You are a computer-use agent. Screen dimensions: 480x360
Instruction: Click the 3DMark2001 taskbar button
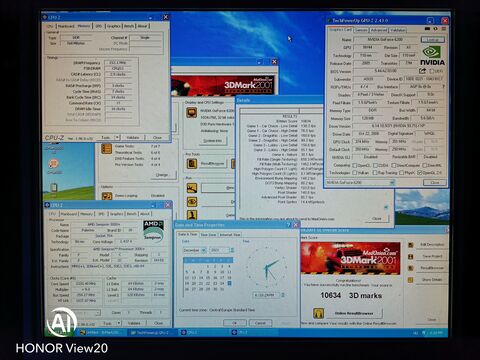pos(101,332)
